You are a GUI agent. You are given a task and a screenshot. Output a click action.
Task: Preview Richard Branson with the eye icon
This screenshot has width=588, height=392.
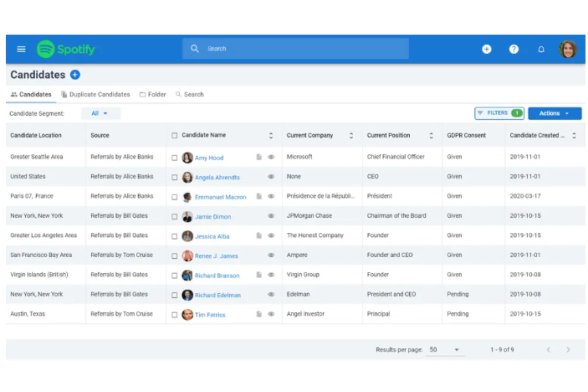(x=271, y=275)
